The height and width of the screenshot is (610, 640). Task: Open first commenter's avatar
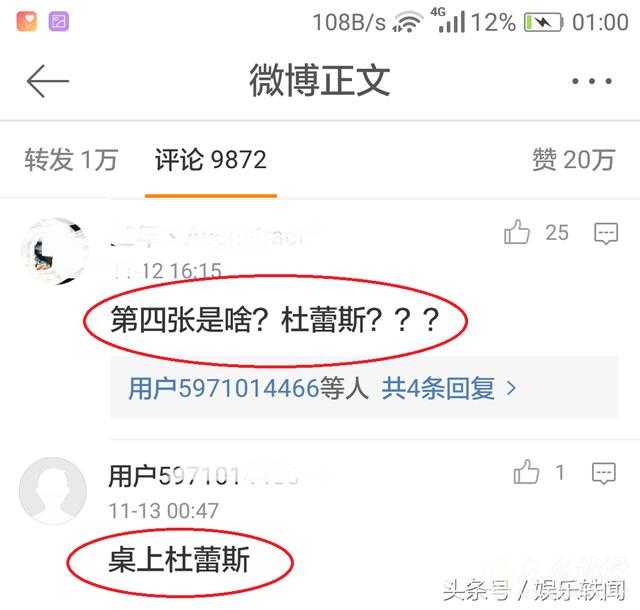55,251
